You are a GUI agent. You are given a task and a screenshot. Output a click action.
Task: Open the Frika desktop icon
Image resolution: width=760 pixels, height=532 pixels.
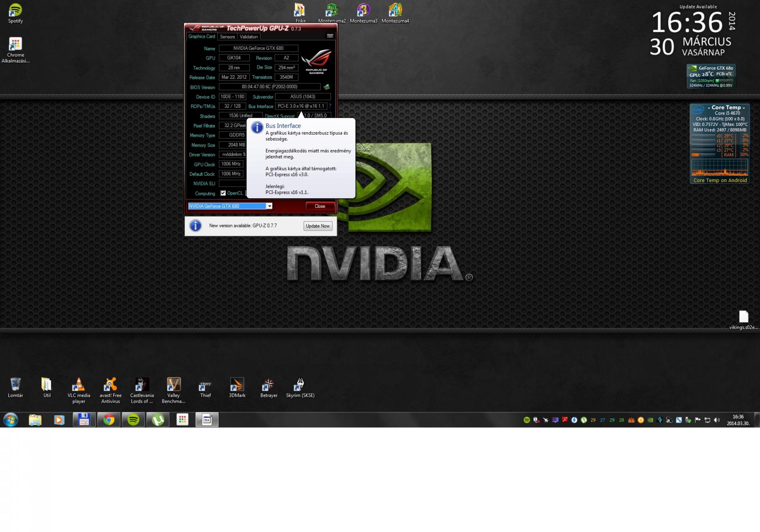click(x=300, y=13)
